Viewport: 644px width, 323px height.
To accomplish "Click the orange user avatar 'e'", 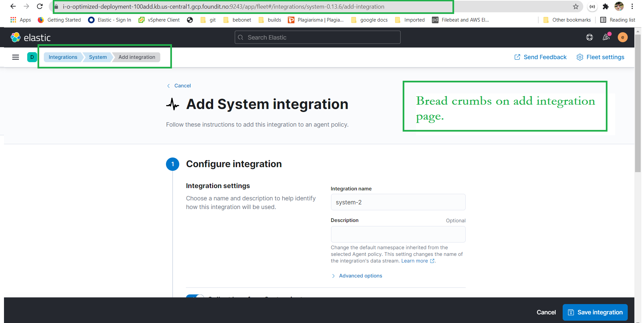I will pyautogui.click(x=623, y=37).
